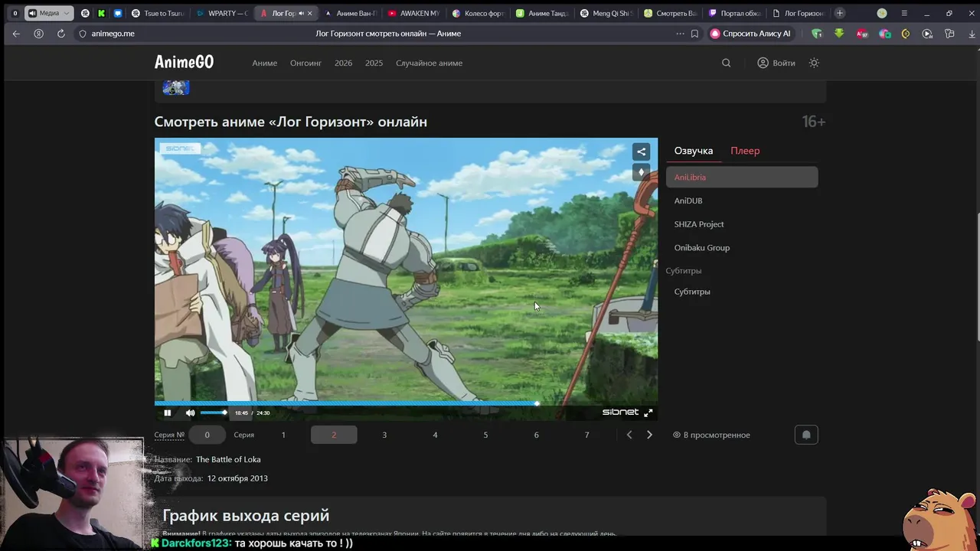Open the red extension with 97 badge
This screenshot has height=551, width=980.
[862, 34]
